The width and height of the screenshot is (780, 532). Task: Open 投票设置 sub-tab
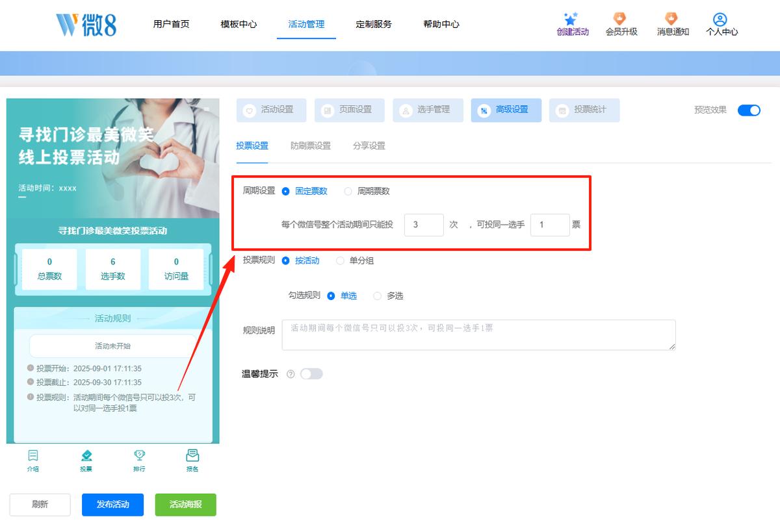252,146
